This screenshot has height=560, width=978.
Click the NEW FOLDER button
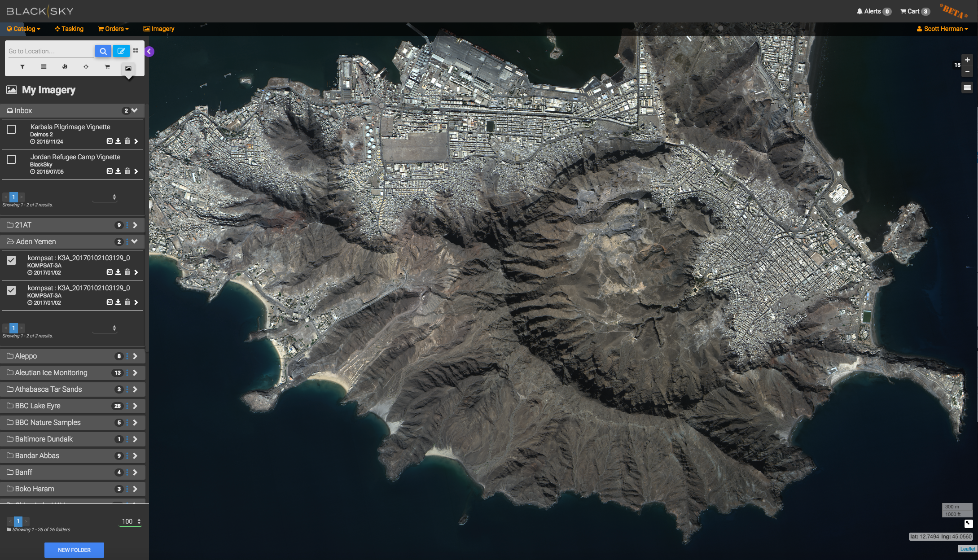click(x=74, y=550)
